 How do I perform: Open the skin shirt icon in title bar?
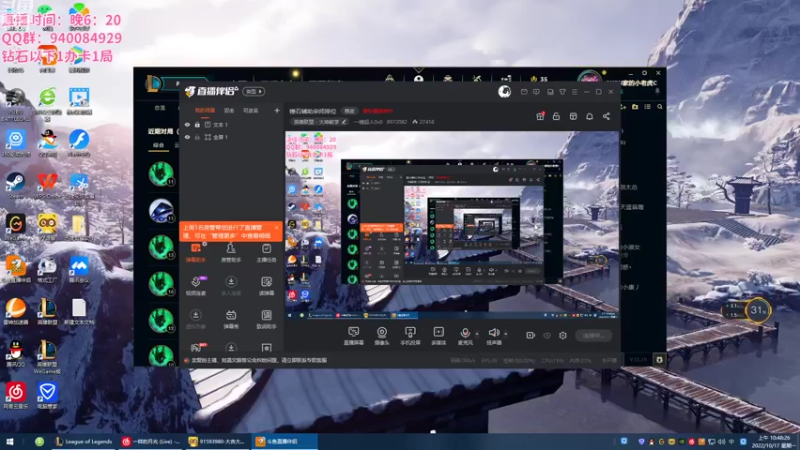click(x=562, y=92)
